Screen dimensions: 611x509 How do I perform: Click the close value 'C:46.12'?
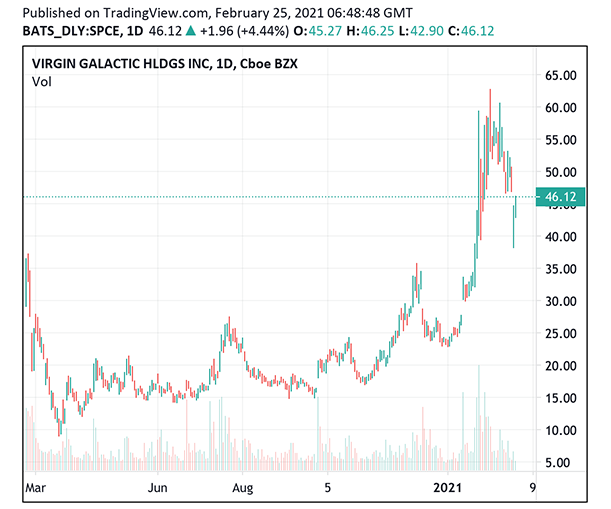(471, 31)
